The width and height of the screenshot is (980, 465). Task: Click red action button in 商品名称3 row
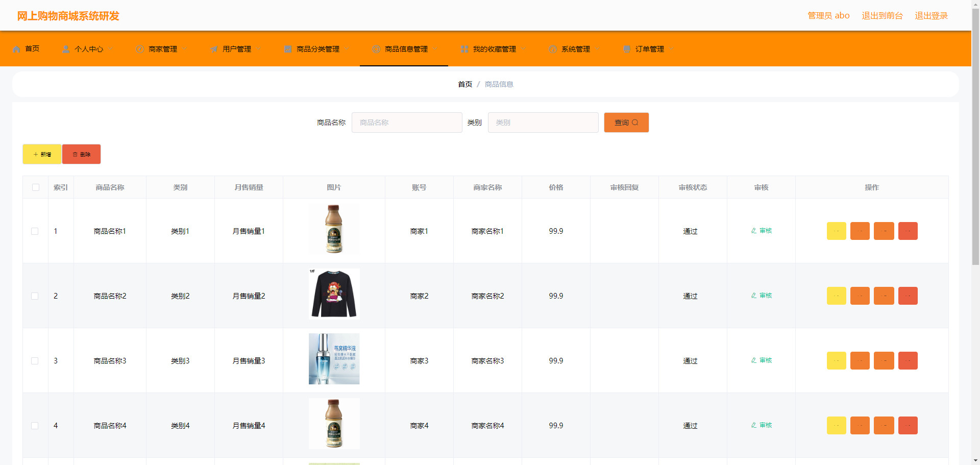[908, 360]
